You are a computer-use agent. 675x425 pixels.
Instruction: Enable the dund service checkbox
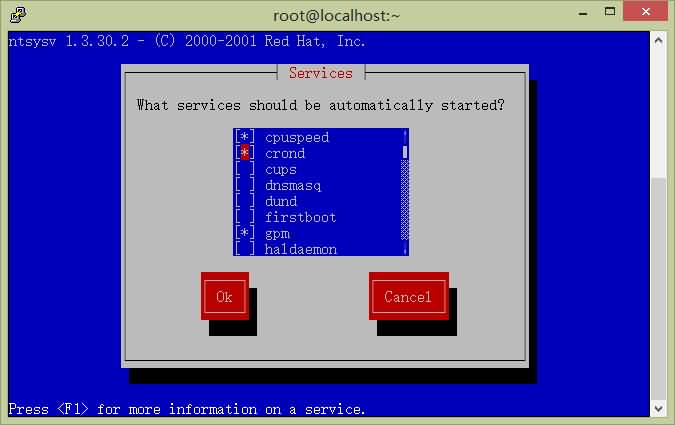(x=244, y=201)
